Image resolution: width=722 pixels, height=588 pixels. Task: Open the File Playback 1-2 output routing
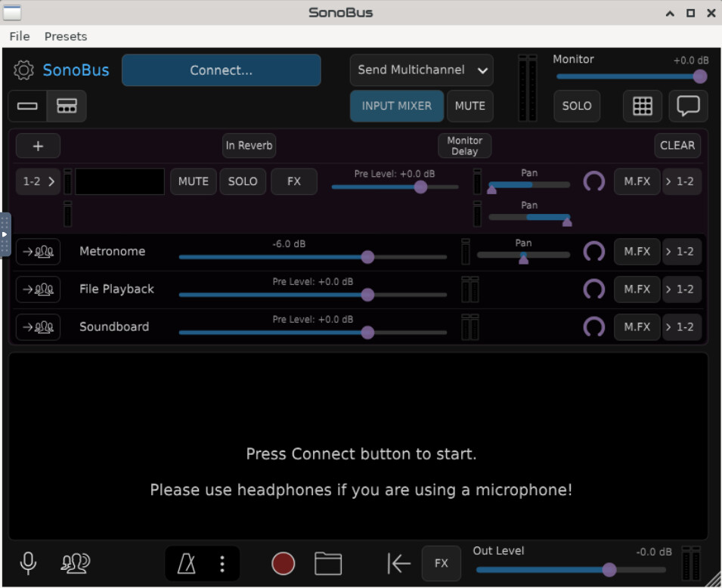click(681, 289)
